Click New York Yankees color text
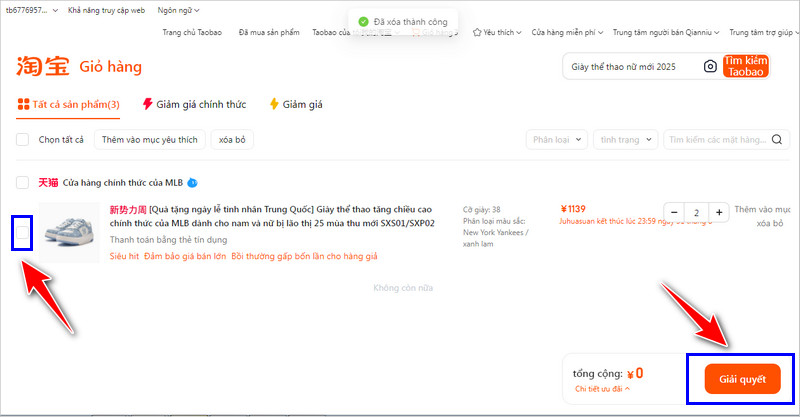 [x=495, y=232]
